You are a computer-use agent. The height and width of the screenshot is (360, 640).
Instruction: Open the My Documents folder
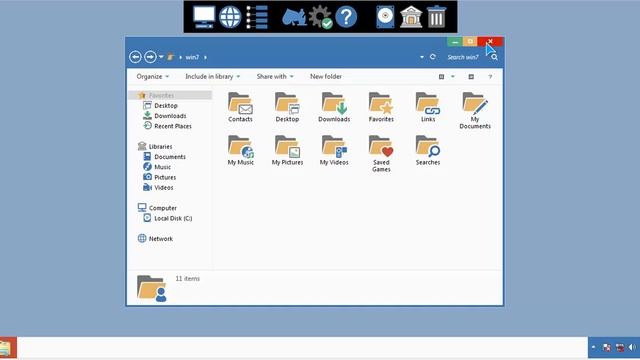click(x=475, y=111)
